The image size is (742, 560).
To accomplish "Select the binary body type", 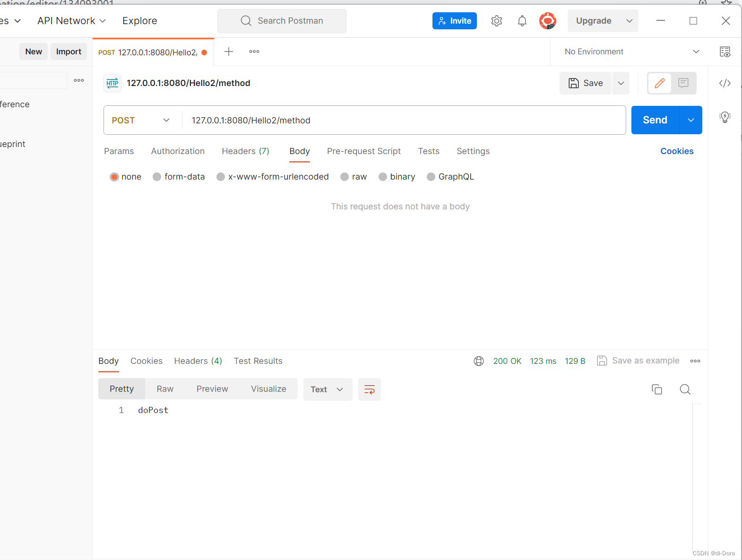I will (x=383, y=177).
